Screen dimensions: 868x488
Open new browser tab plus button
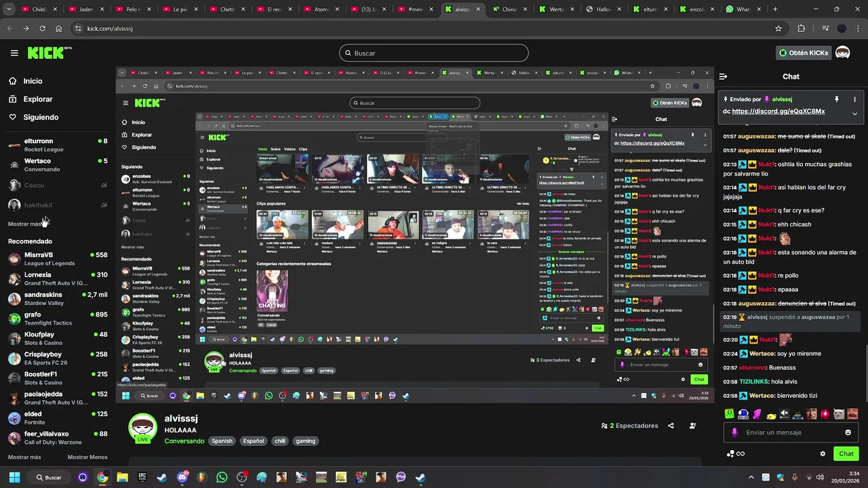click(x=775, y=9)
